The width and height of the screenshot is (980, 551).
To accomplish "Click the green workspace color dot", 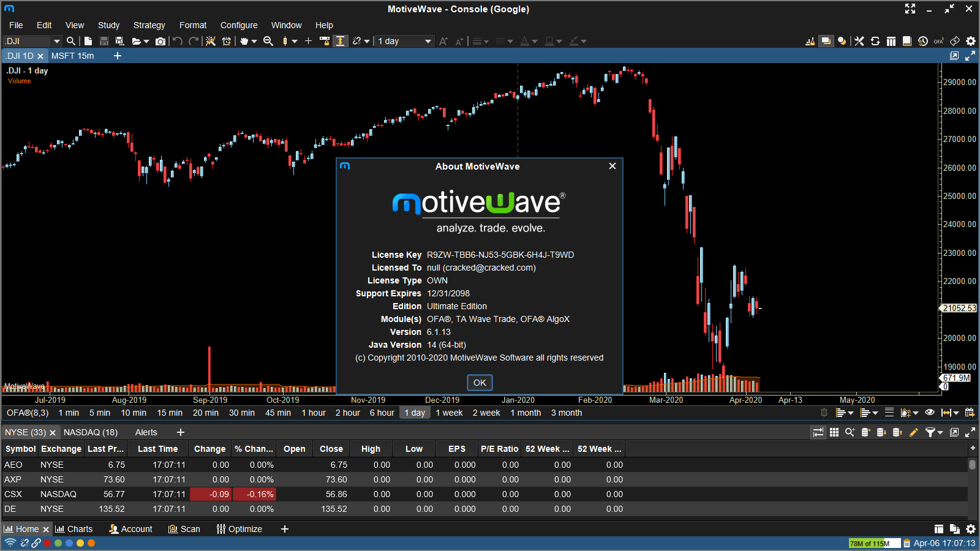I will (58, 543).
